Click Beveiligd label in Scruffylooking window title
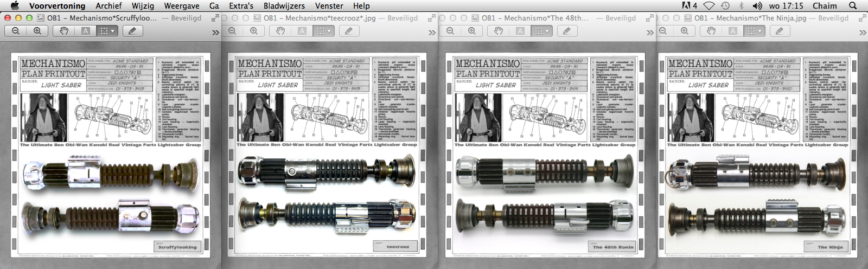 click(x=186, y=18)
